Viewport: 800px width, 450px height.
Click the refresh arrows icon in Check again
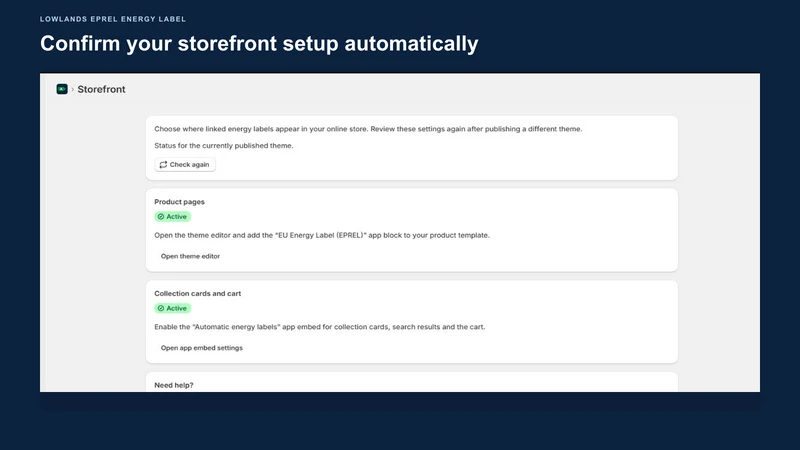(163, 165)
